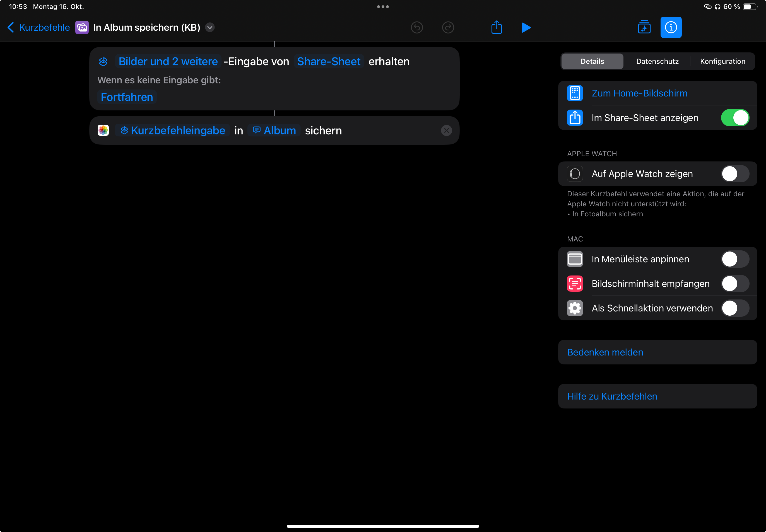Run the shortcut with play button
Image resolution: width=766 pixels, height=532 pixels.
(526, 27)
